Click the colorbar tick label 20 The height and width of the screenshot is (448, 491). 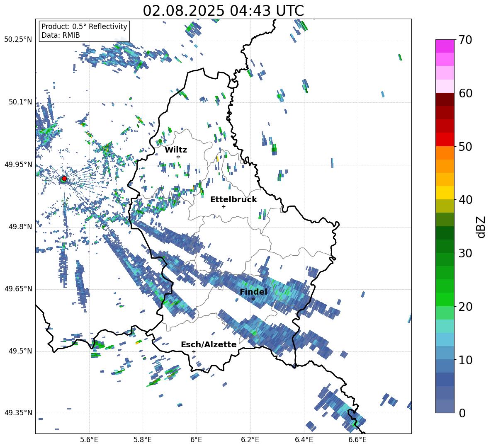pos(465,306)
